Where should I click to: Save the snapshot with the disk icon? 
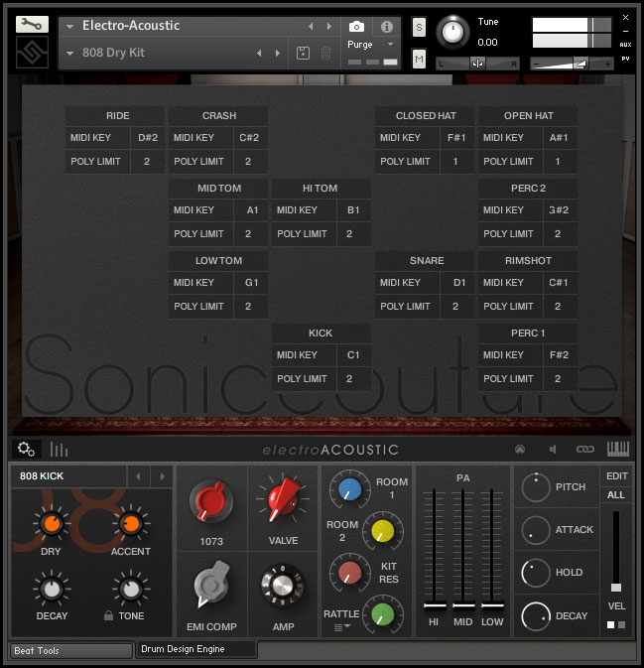(303, 54)
